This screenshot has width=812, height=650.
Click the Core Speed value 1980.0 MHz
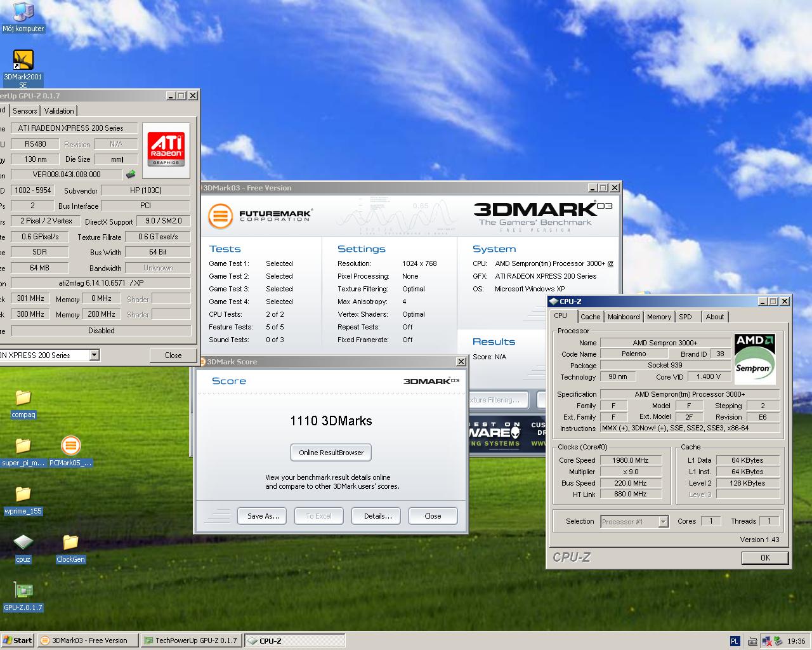pyautogui.click(x=631, y=460)
